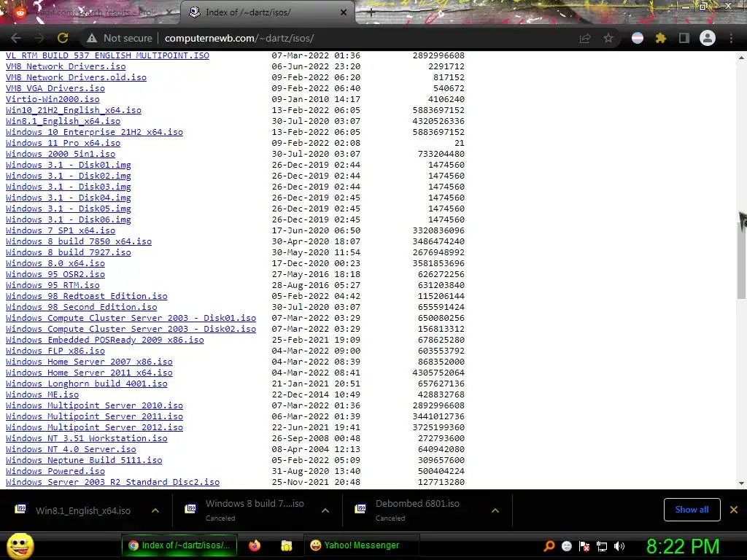Click the file size 733204480
Screen dimensions: 747x560
click(441, 154)
